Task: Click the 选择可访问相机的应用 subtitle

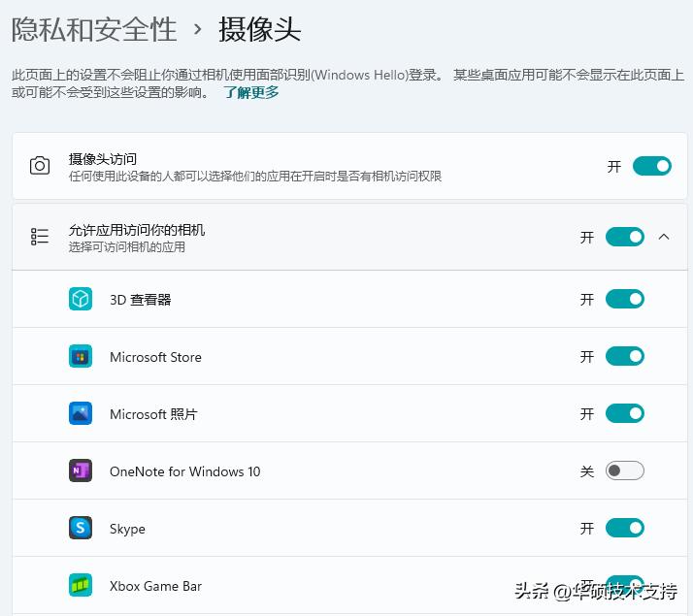Action: [x=127, y=247]
